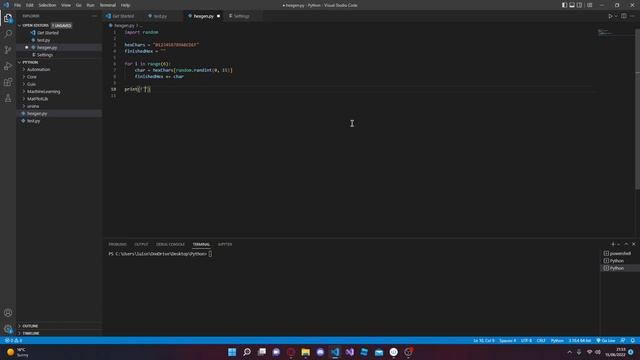Change end-of-line via CRLF status item

pyautogui.click(x=541, y=340)
